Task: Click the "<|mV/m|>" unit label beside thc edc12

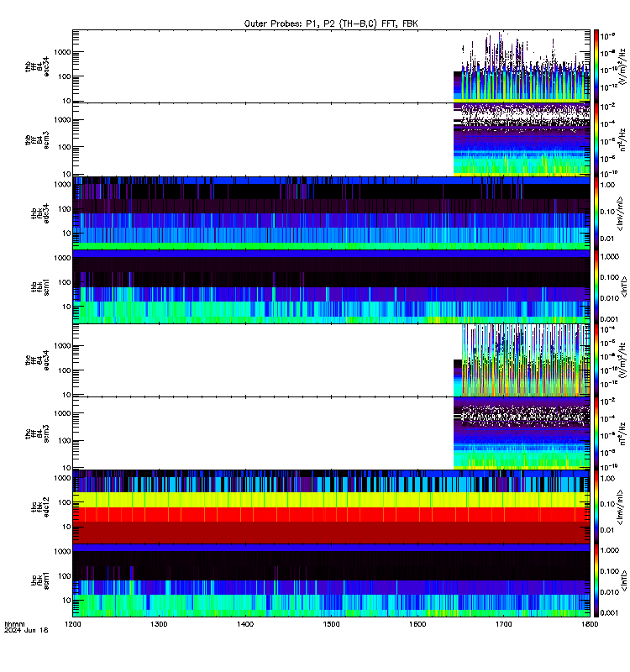Action: (621, 507)
